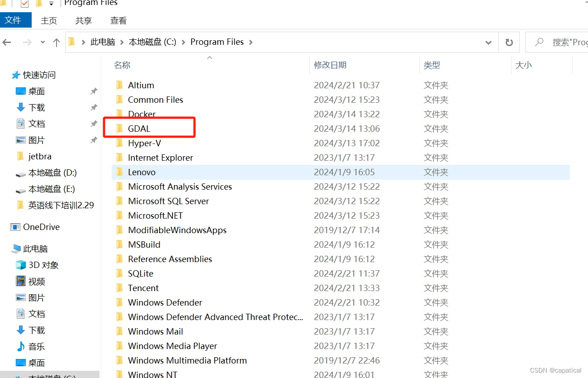Select the GDAL folder
This screenshot has height=378, width=588.
(139, 129)
